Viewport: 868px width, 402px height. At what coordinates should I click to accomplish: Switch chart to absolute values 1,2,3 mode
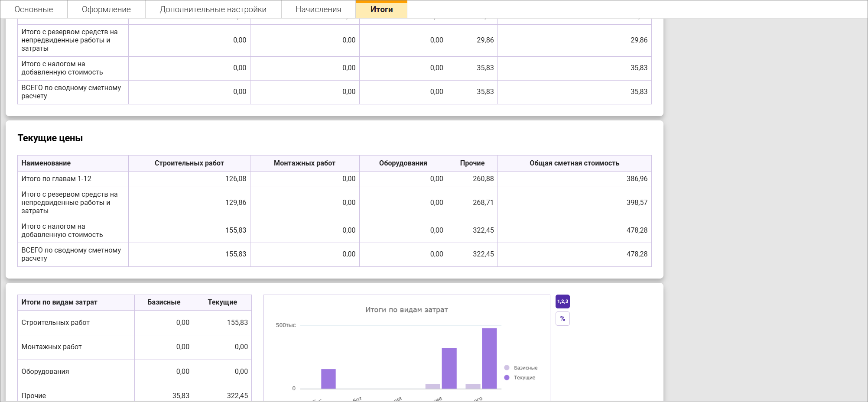tap(562, 301)
